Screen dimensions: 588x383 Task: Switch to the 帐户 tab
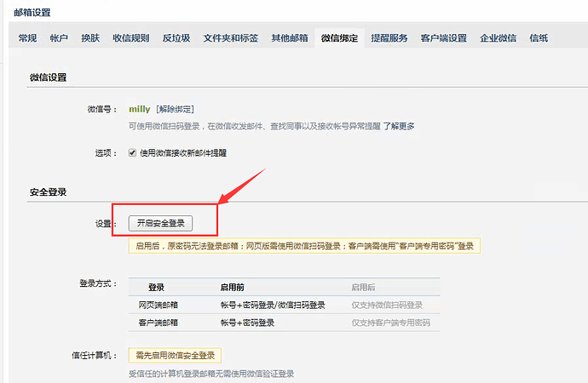pyautogui.click(x=59, y=38)
